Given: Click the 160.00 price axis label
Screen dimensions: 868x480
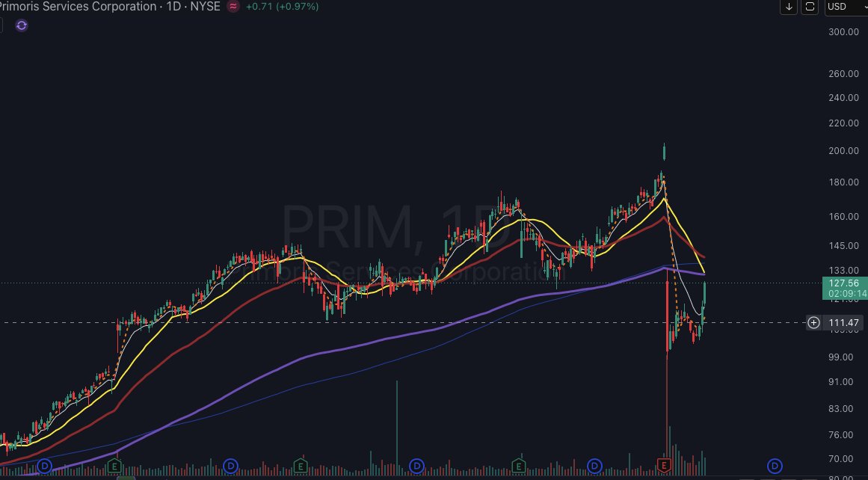Looking at the screenshot, I should pyautogui.click(x=843, y=217).
